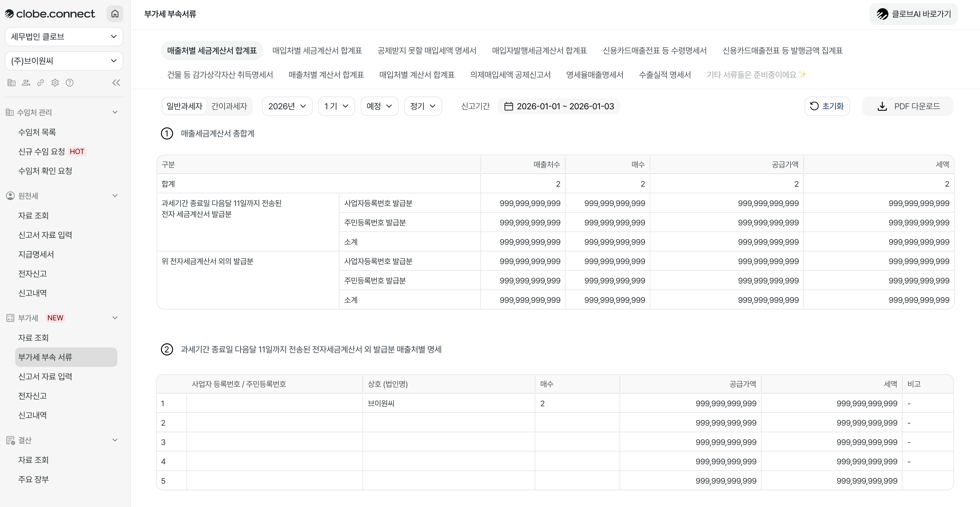Open the 정기 dropdown
980x507 pixels.
423,106
